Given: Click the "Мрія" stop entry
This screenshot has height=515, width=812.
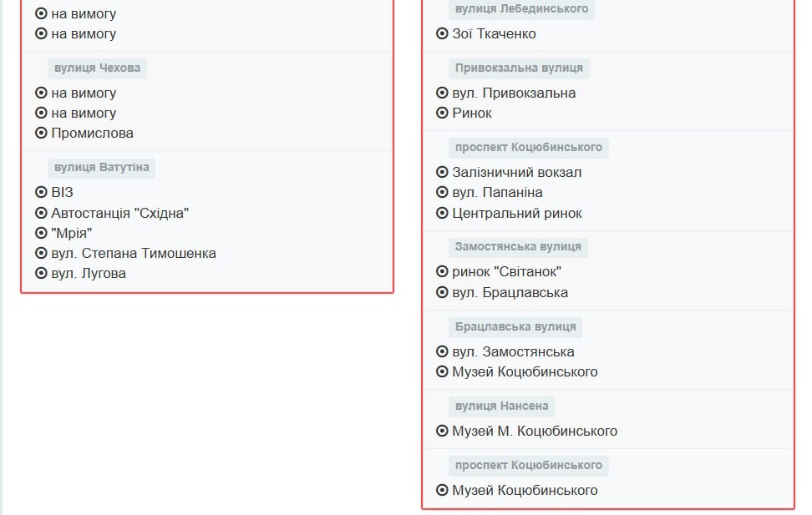Looking at the screenshot, I should (x=72, y=233).
